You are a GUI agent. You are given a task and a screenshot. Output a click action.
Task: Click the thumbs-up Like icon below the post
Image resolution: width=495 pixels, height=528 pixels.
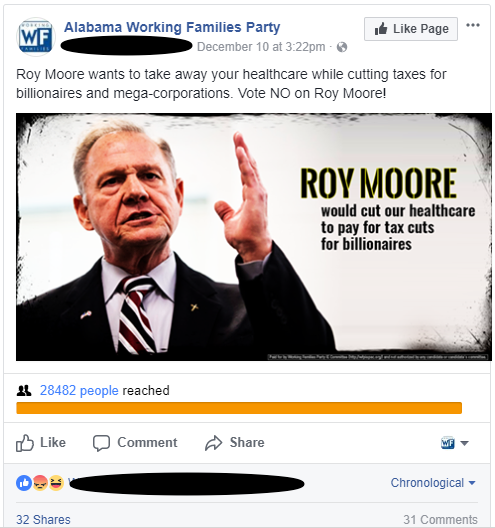click(x=25, y=442)
